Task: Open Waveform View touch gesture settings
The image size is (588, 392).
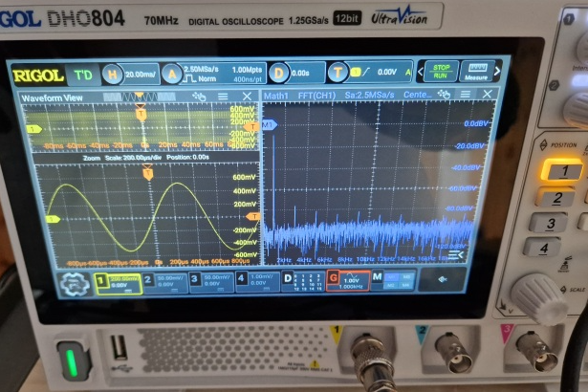Action: (199, 97)
